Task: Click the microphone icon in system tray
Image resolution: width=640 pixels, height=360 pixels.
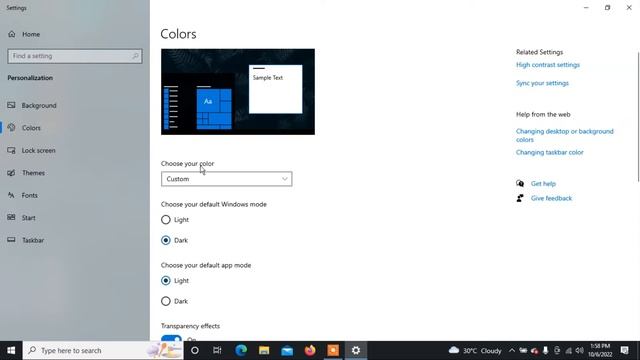Action: coord(545,351)
